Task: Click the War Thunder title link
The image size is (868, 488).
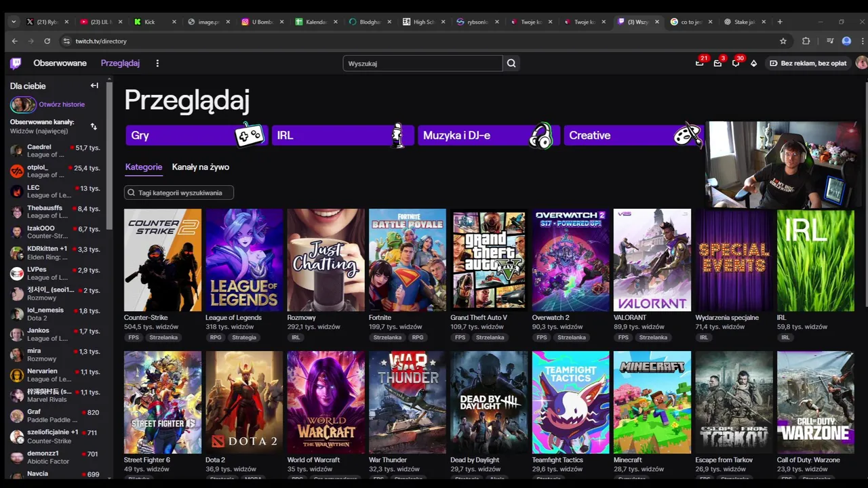Action: pyautogui.click(x=388, y=460)
